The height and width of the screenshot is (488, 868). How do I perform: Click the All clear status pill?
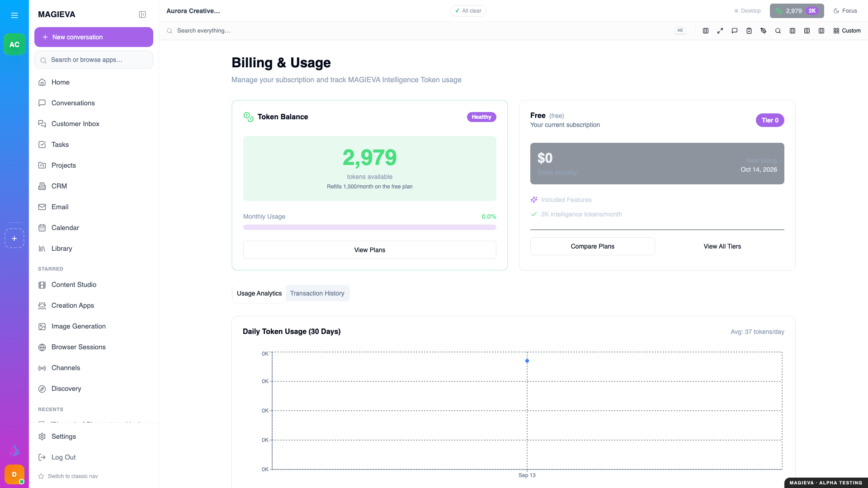pos(468,11)
